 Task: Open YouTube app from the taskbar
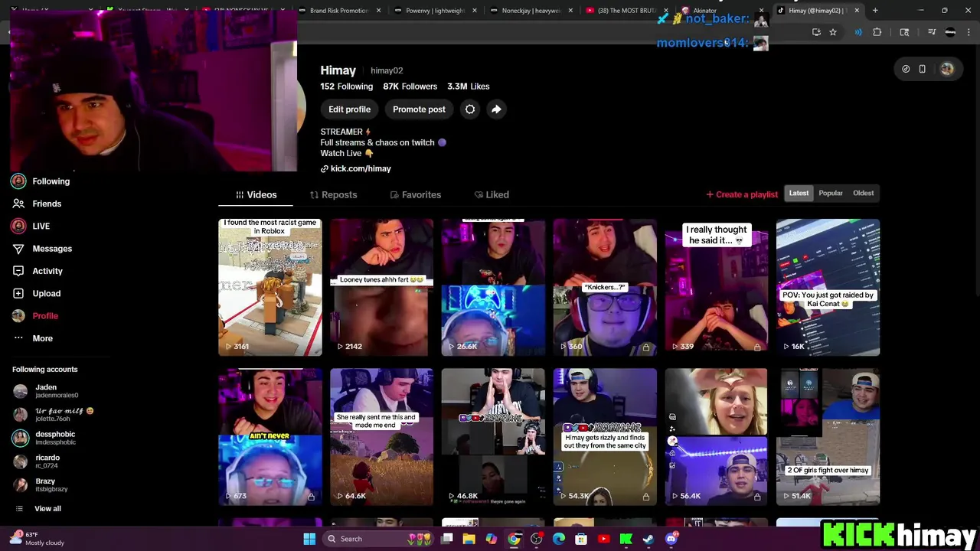click(603, 539)
